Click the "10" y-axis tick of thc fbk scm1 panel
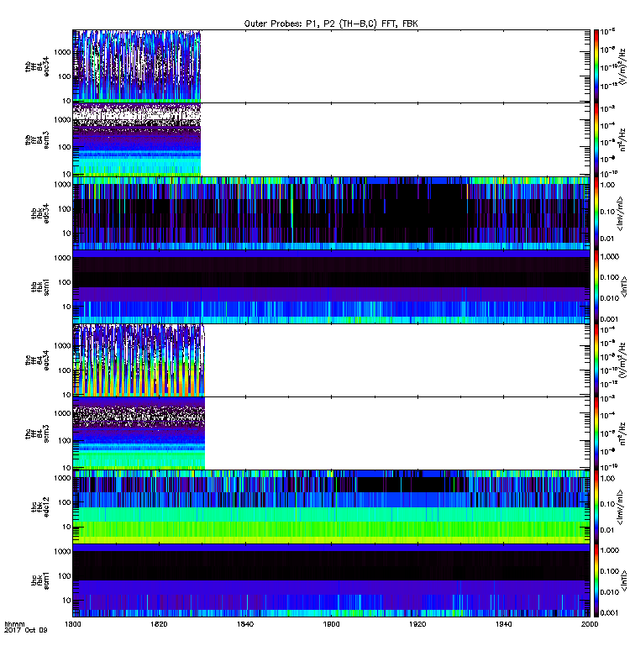 pyautogui.click(x=66, y=601)
